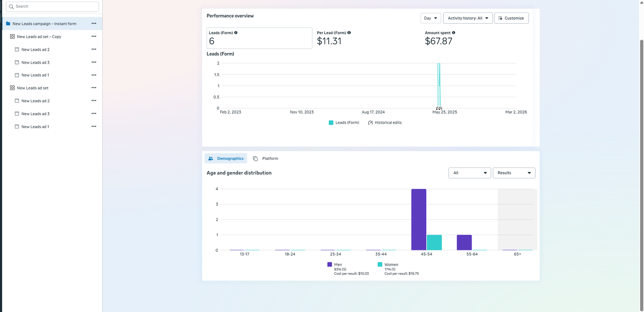Viewport: 644px width, 312px height.
Task: Click the grid icon of New Leads ad set
Action: click(12, 88)
